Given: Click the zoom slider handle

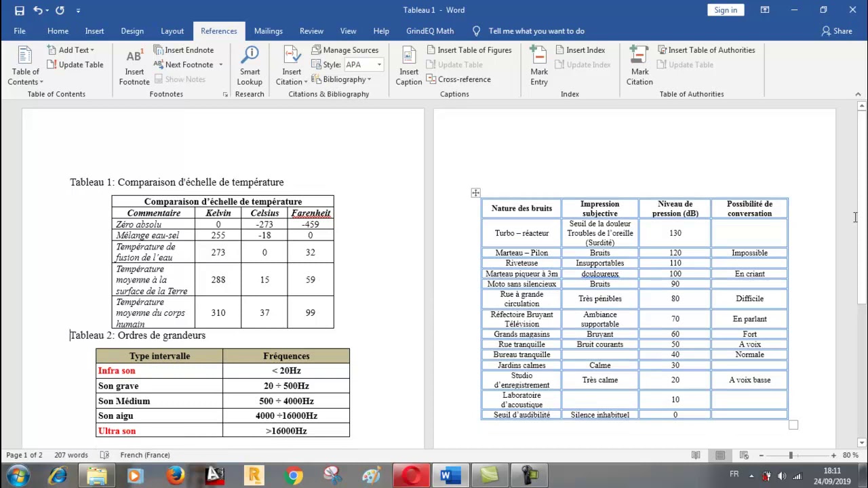Looking at the screenshot, I should pyautogui.click(x=790, y=455).
